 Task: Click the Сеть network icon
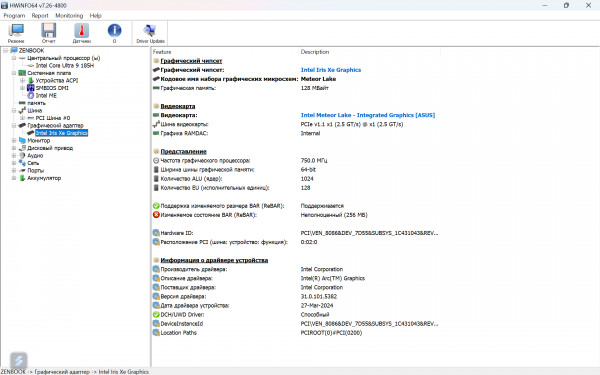(22, 163)
